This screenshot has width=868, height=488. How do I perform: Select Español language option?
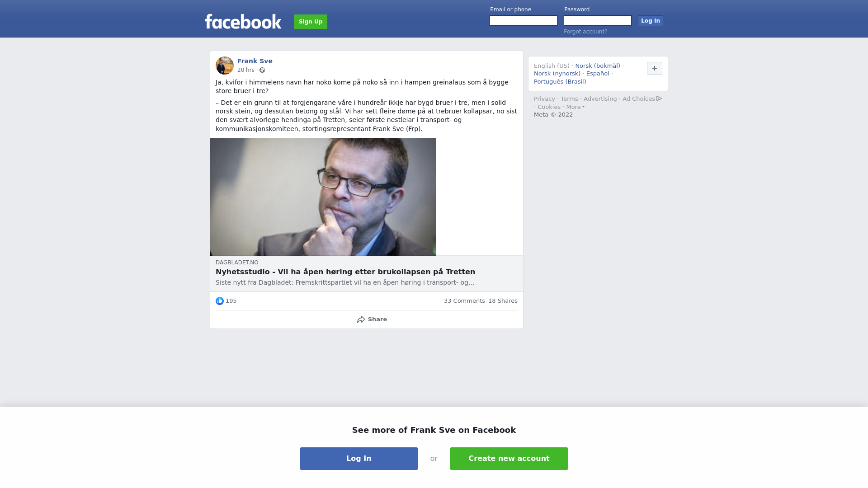(598, 74)
